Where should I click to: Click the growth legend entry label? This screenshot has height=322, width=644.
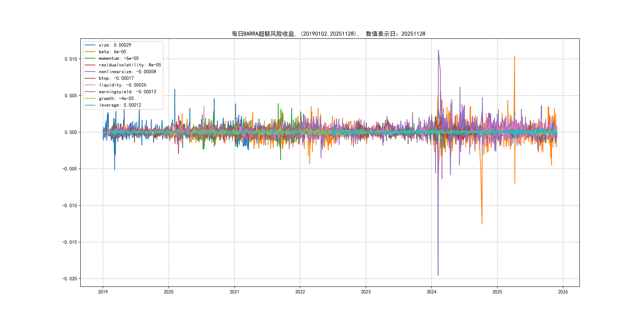116,99
